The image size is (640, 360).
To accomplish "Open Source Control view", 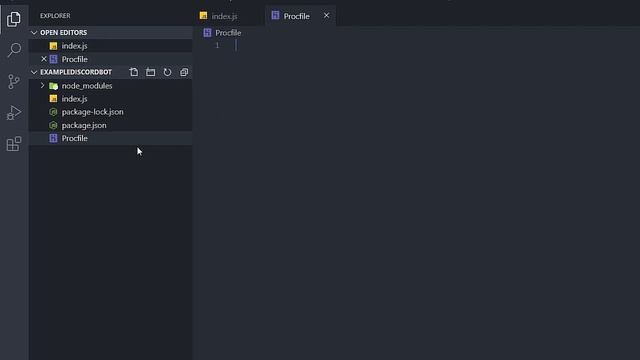I will (14, 82).
